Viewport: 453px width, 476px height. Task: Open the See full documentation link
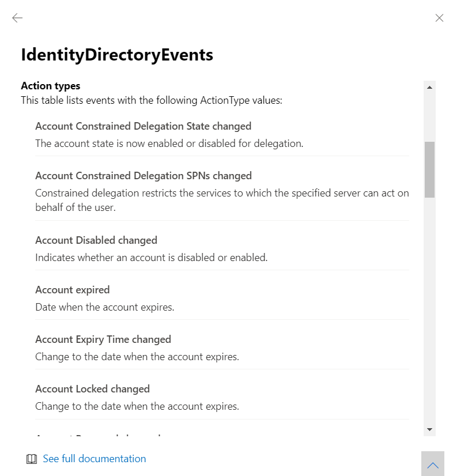coord(95,459)
